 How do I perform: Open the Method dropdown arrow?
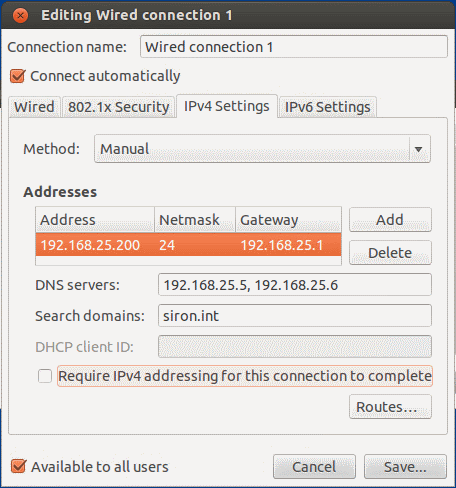click(419, 149)
